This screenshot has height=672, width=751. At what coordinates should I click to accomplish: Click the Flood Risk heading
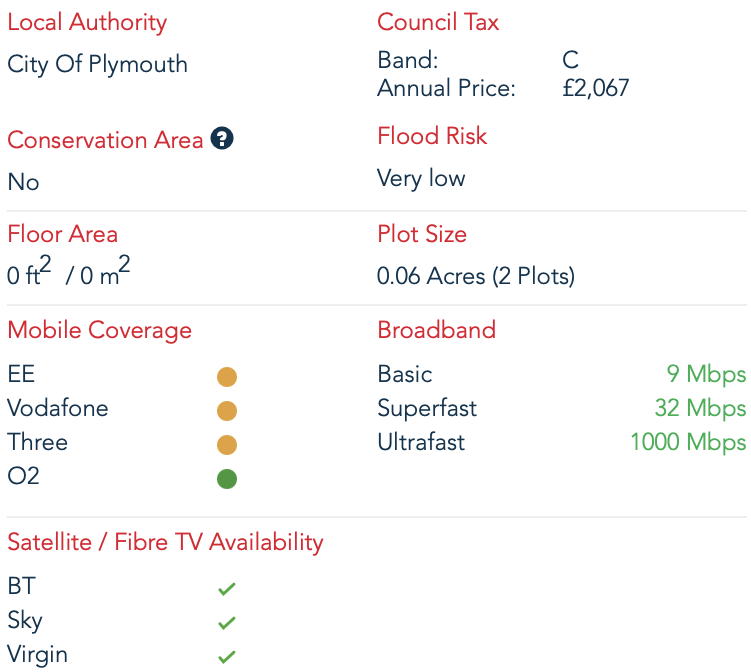tap(432, 136)
